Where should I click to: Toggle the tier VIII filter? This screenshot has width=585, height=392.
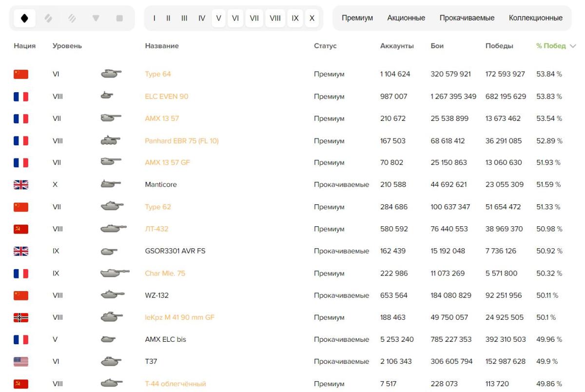[275, 19]
